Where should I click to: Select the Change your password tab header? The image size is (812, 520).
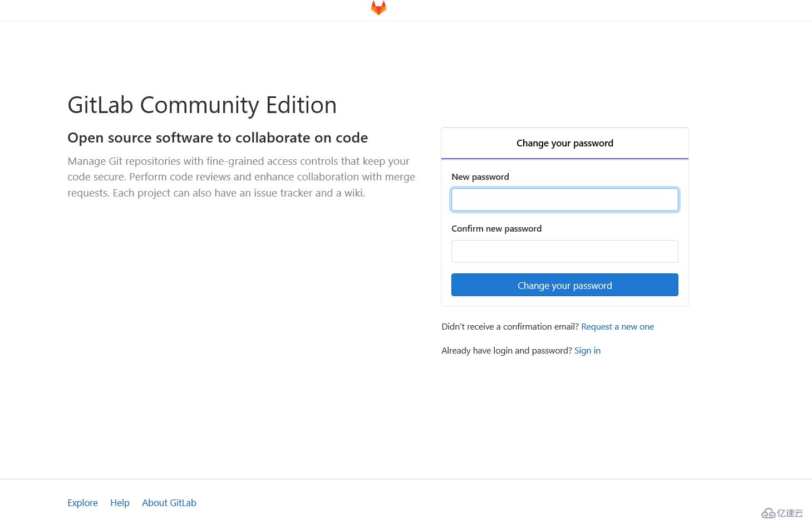coord(564,143)
